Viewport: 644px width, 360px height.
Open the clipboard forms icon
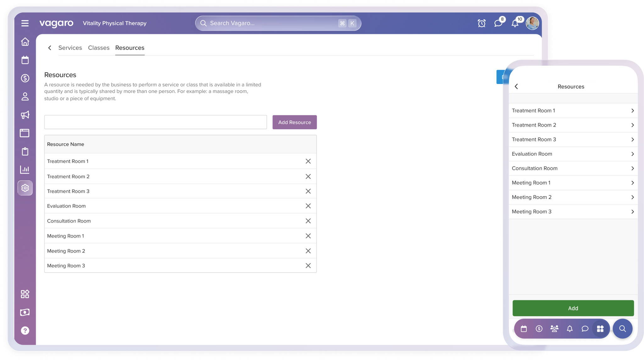pos(25,151)
